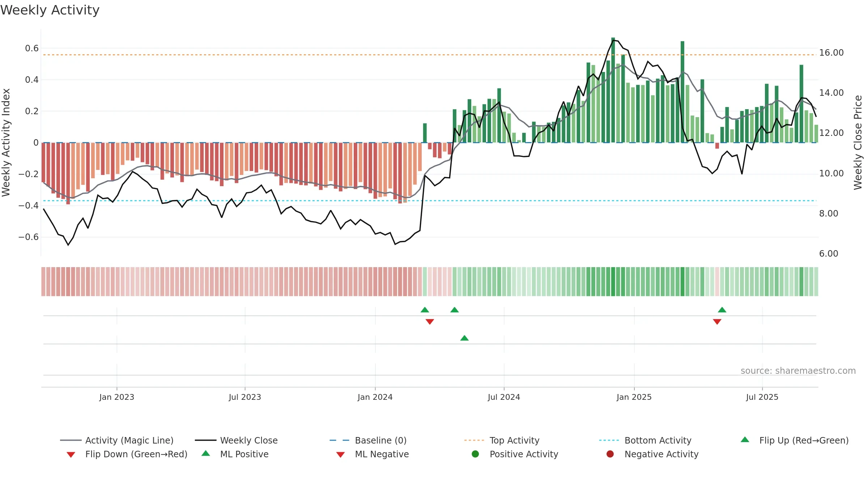Click the pink heatmap cell within the 2025 green strip
868x488 pixels.
point(717,282)
